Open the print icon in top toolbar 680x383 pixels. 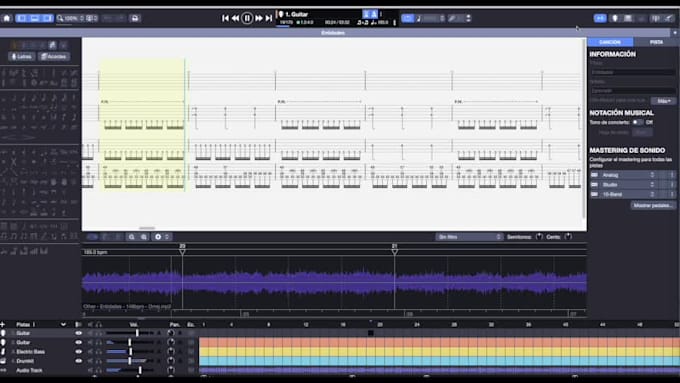[x=135, y=18]
